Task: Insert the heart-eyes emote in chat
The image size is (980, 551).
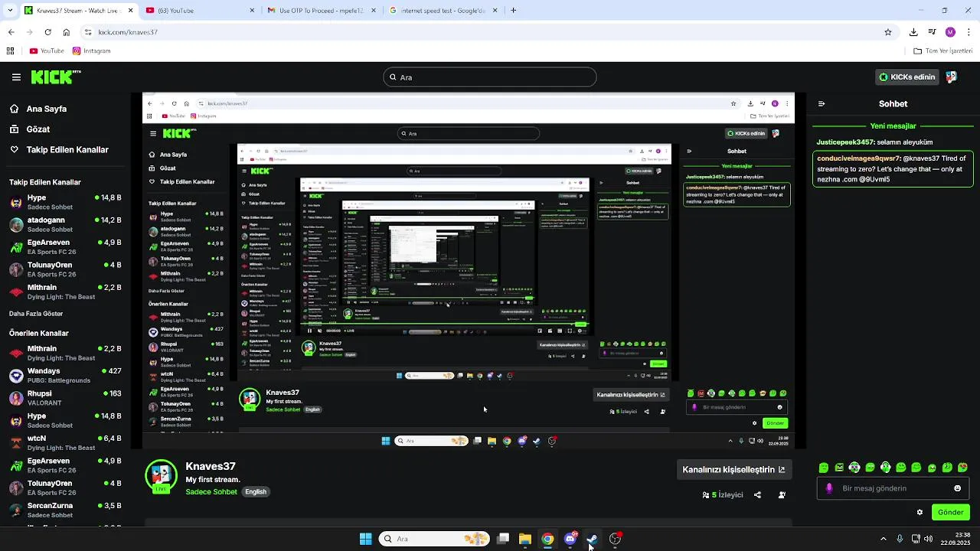Action: pyautogui.click(x=963, y=468)
